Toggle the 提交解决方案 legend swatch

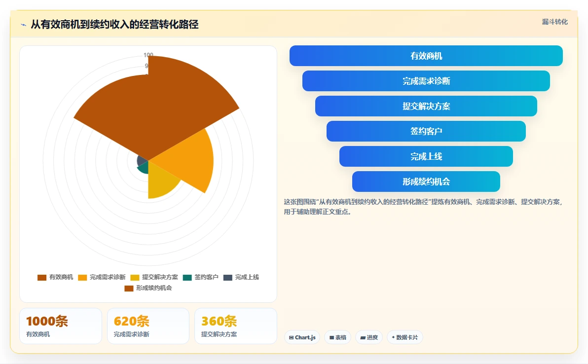click(135, 277)
